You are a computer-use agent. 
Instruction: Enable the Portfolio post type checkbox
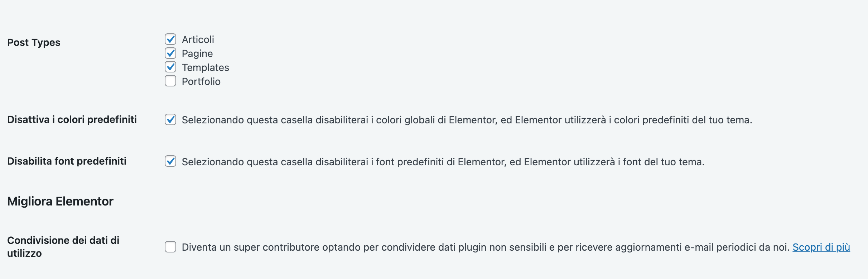(x=170, y=81)
